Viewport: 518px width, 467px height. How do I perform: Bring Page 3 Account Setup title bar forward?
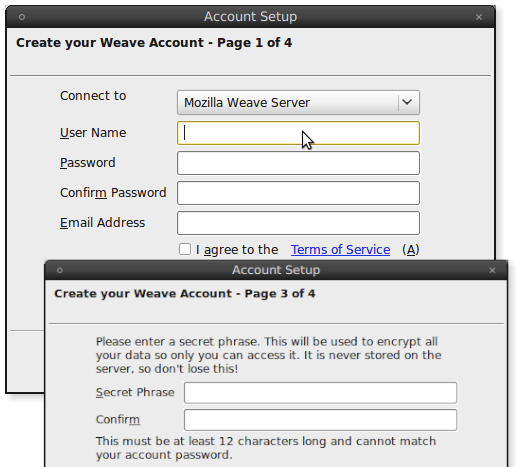pyautogui.click(x=276, y=270)
